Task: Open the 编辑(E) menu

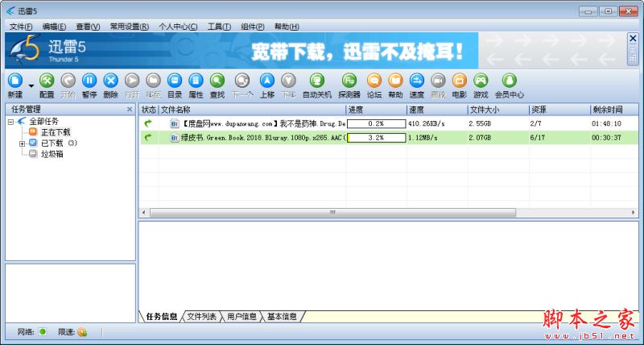Action: coord(54,27)
